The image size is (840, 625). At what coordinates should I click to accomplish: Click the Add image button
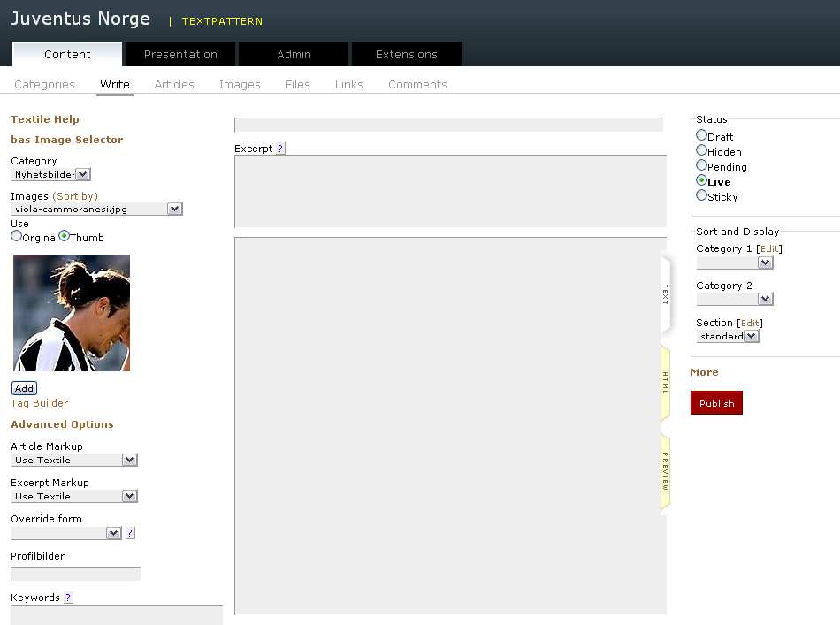pyautogui.click(x=24, y=388)
